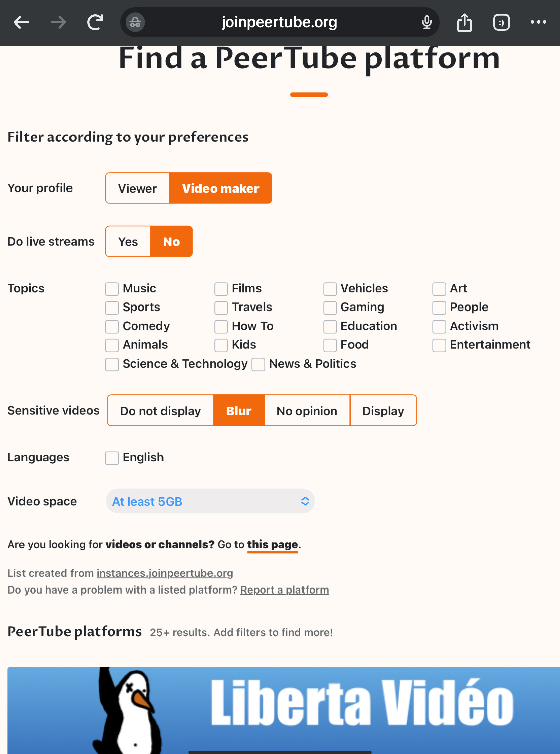Viewport: 560px width, 754px height.
Task: Open the Liberta Vidéo platform banner
Action: tap(283, 710)
